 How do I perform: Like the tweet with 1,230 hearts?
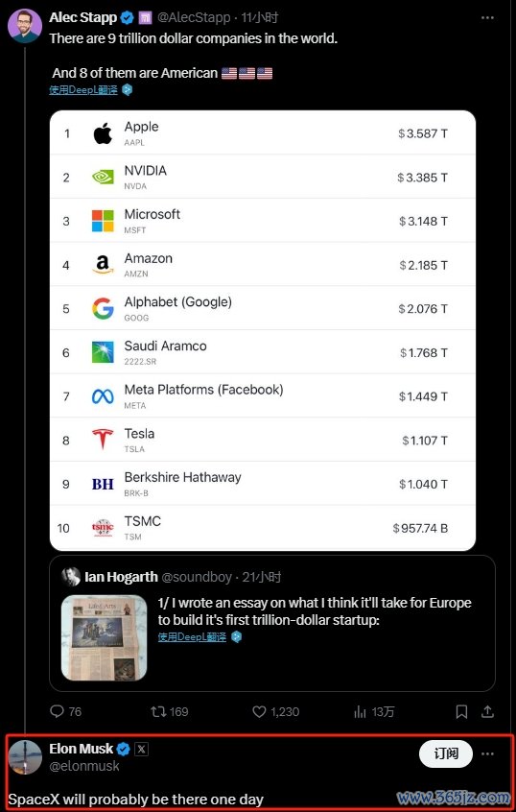click(x=259, y=711)
